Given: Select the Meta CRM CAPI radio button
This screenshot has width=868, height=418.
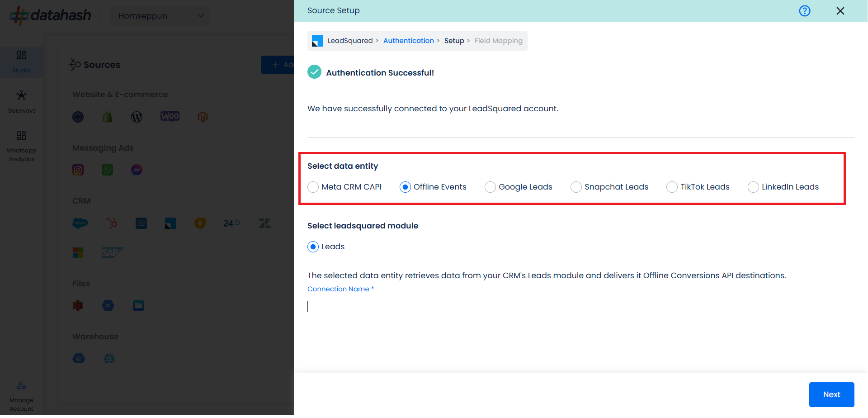Looking at the screenshot, I should (313, 187).
